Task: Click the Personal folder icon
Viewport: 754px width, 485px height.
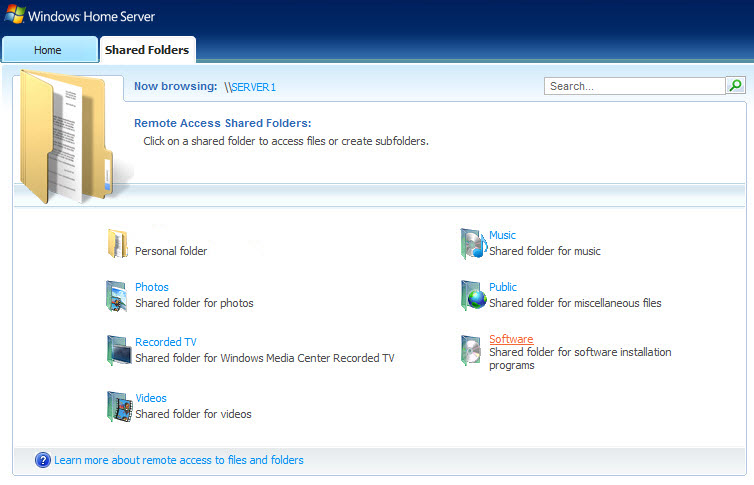Action: point(118,244)
